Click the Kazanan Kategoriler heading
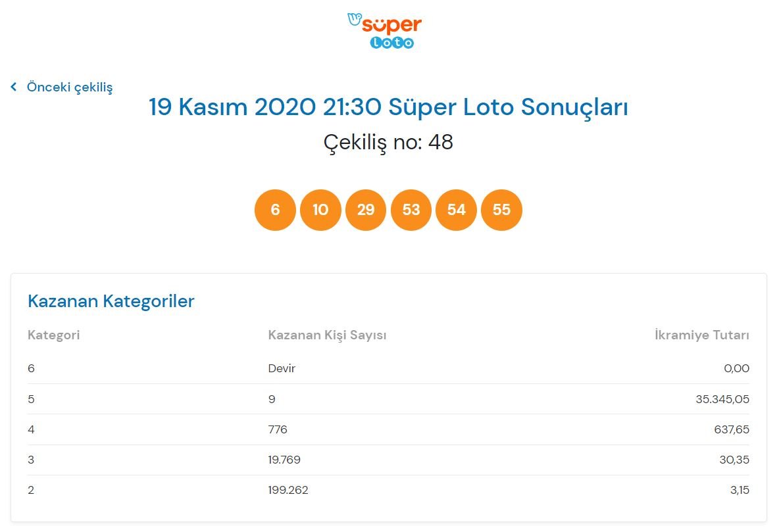Viewport: 777px width, 532px height. coord(111,301)
